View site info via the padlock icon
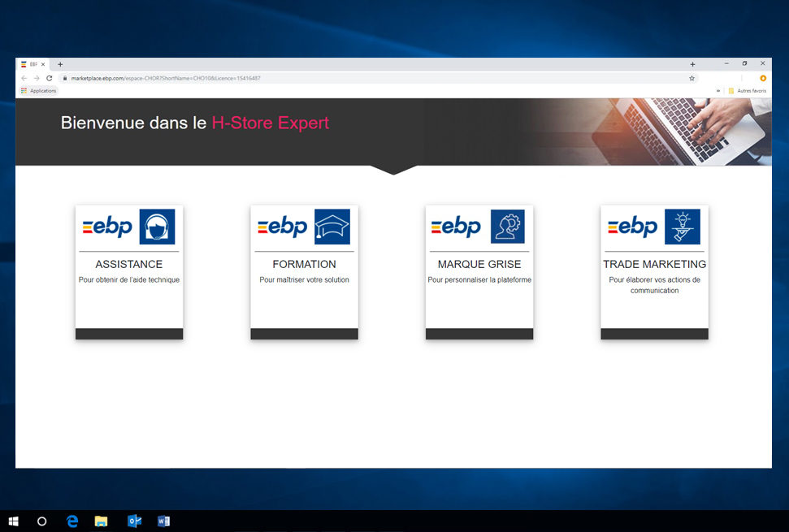The height and width of the screenshot is (532, 789). (64, 78)
